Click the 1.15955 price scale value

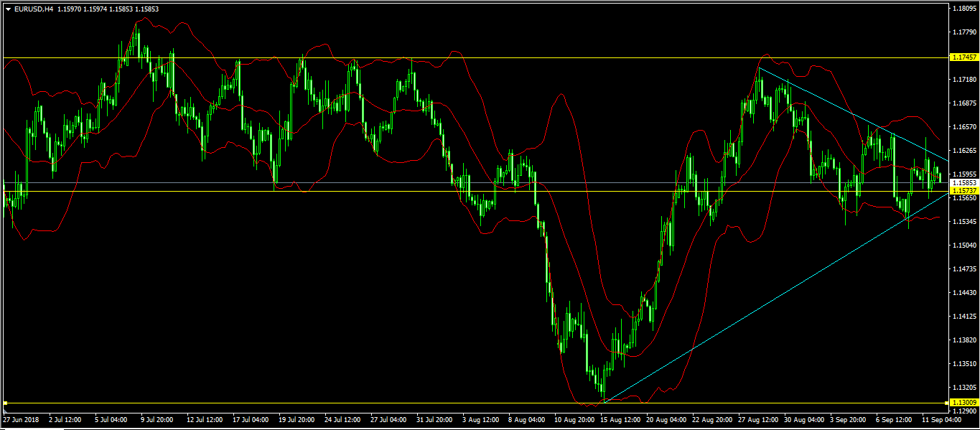[964, 174]
